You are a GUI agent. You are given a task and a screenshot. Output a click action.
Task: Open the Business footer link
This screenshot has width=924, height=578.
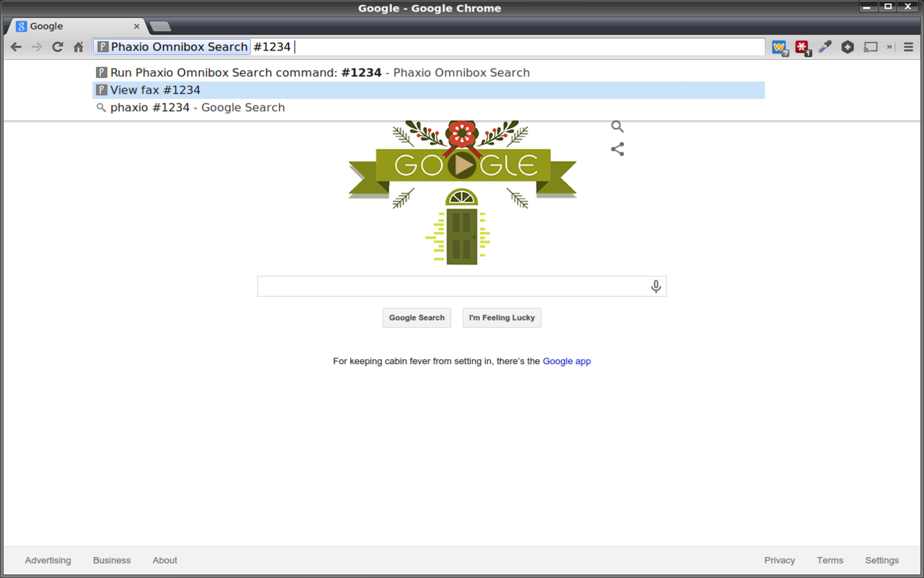pyautogui.click(x=112, y=561)
